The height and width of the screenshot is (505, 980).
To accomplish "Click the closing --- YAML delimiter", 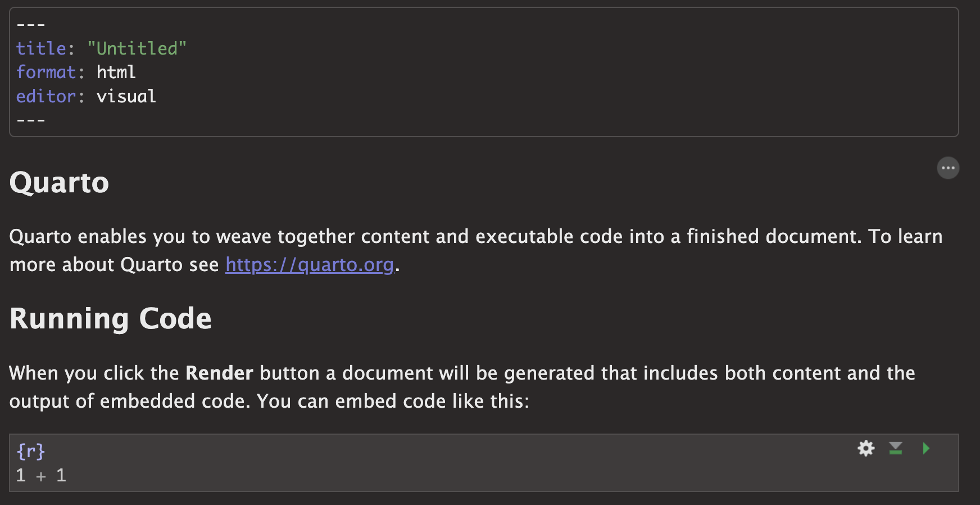I will click(31, 120).
